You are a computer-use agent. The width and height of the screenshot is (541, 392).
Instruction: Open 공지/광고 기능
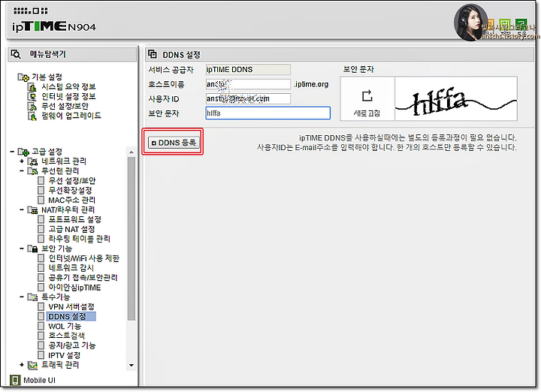coord(72,345)
